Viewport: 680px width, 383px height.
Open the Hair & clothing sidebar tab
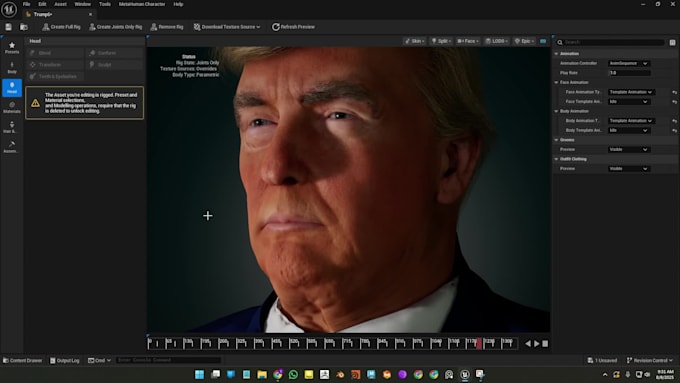(x=12, y=128)
